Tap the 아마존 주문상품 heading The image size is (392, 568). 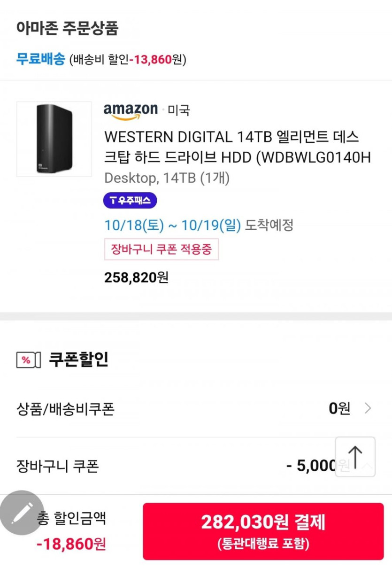pyautogui.click(x=67, y=28)
